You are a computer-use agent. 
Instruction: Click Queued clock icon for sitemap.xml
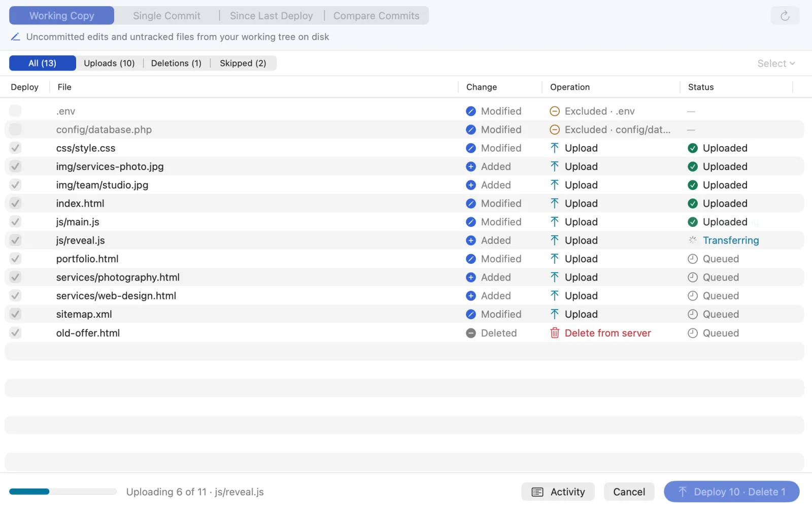693,314
